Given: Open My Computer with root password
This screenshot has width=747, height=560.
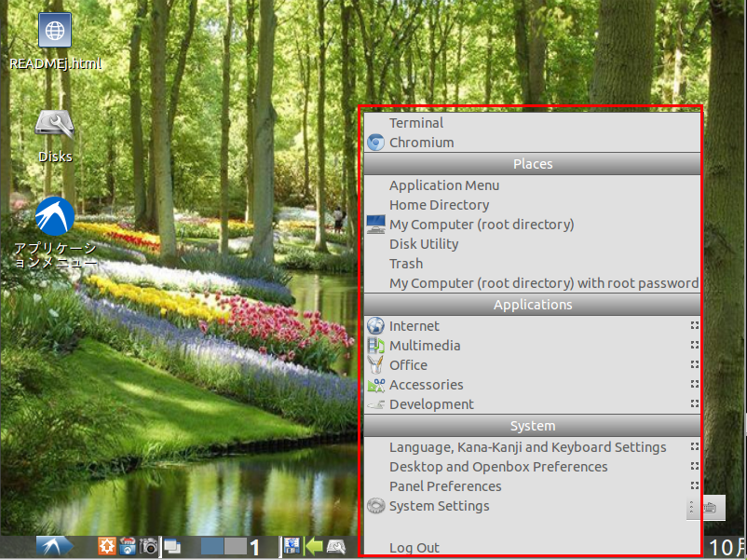Looking at the screenshot, I should point(532,283).
